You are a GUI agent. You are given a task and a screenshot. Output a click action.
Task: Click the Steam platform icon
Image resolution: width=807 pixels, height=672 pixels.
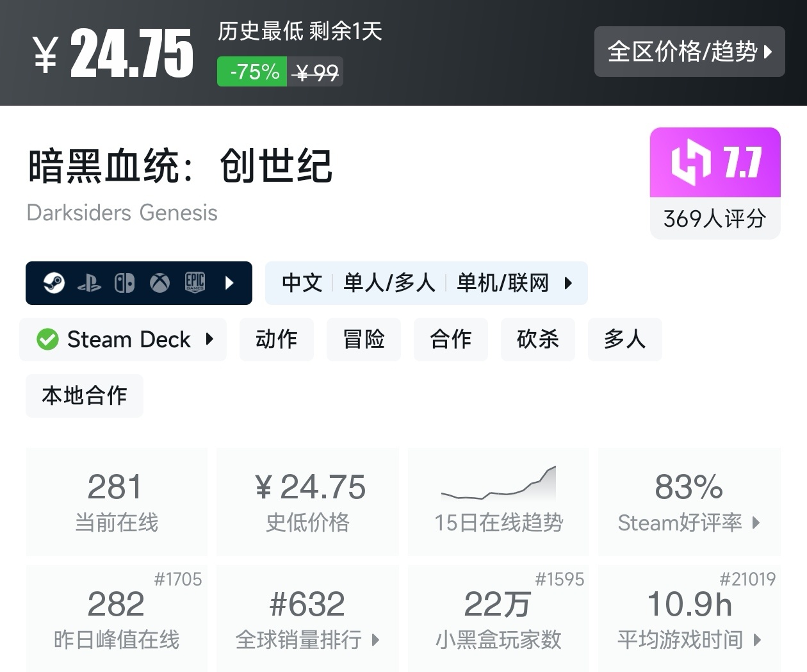tap(54, 283)
